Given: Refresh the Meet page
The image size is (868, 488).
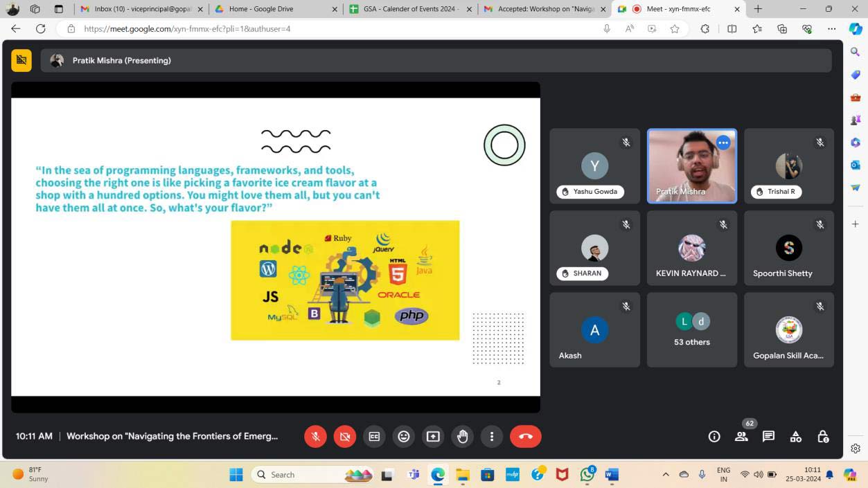Looking at the screenshot, I should 41,29.
